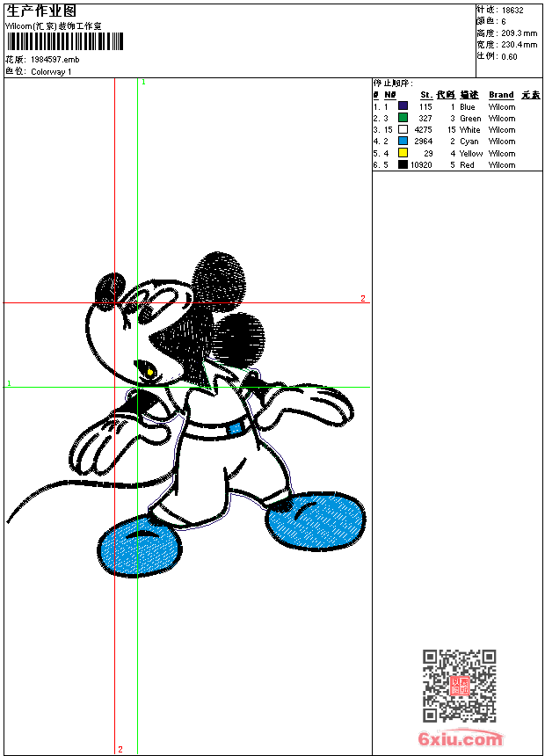The height and width of the screenshot is (756, 545).
Task: Open the 6xiu.com link
Action: point(460,738)
